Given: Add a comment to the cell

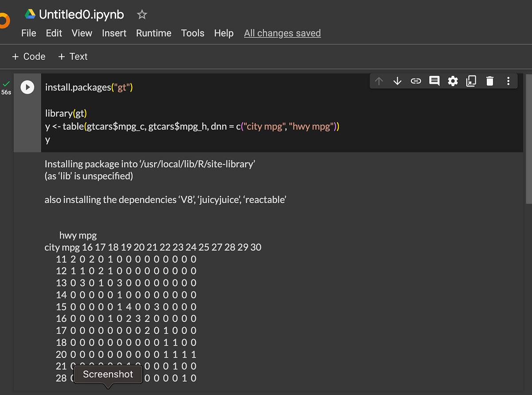Looking at the screenshot, I should (x=434, y=81).
